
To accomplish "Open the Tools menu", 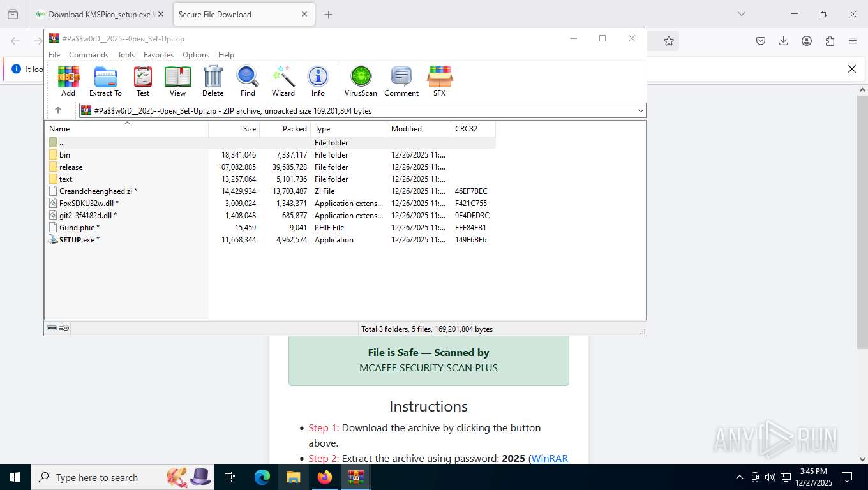I will pyautogui.click(x=126, y=55).
